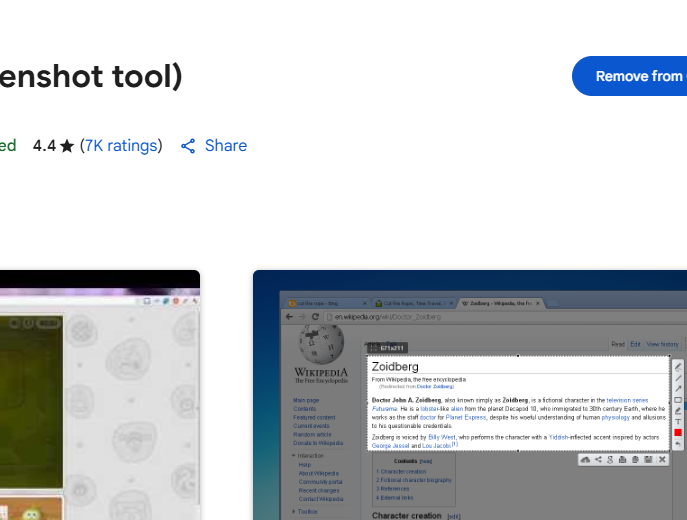Open the 7K ratings link

[121, 146]
